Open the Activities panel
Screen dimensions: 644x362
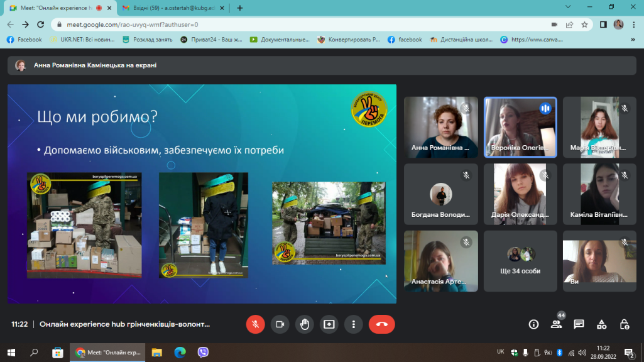tap(602, 324)
